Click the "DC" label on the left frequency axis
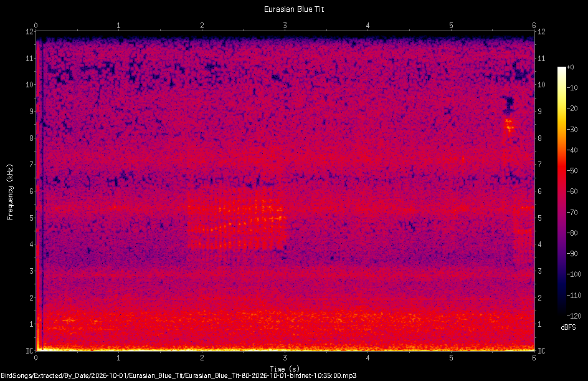 pyautogui.click(x=30, y=351)
